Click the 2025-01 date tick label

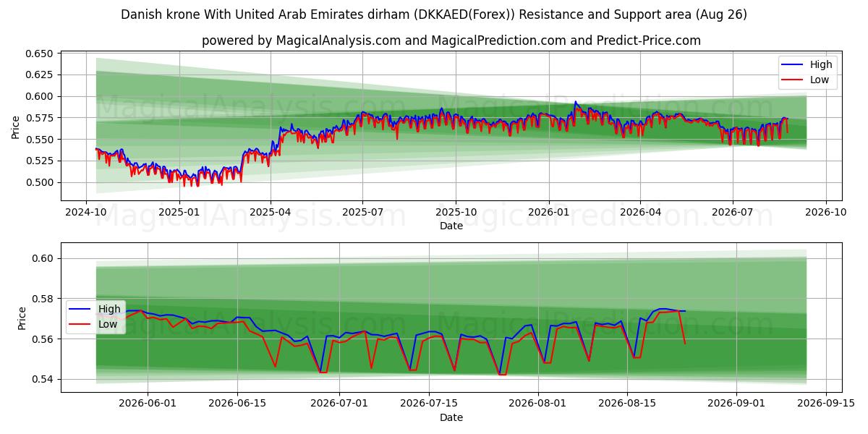179,213
